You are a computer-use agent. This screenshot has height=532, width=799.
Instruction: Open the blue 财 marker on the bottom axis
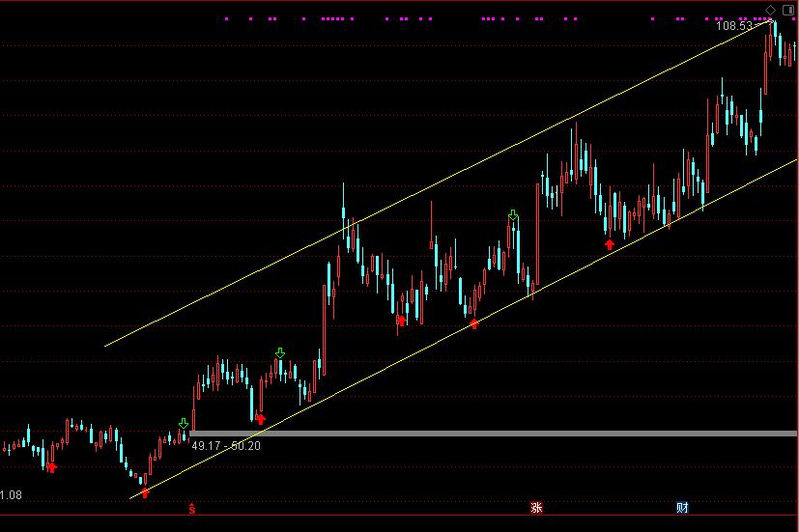(x=682, y=508)
